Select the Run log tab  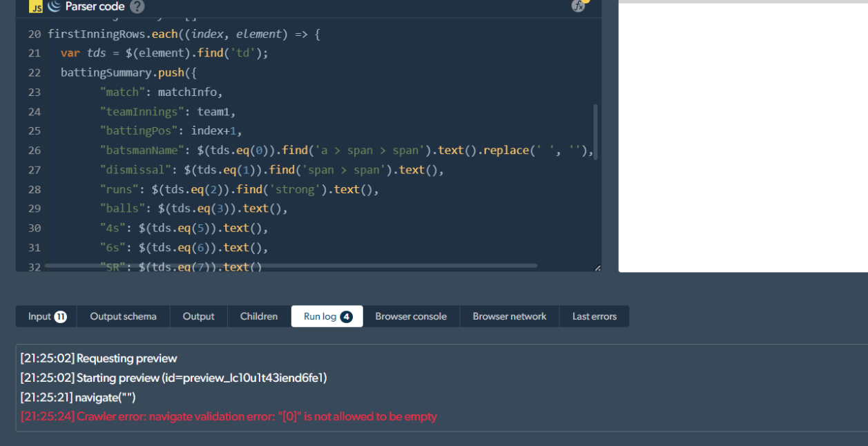click(x=327, y=316)
